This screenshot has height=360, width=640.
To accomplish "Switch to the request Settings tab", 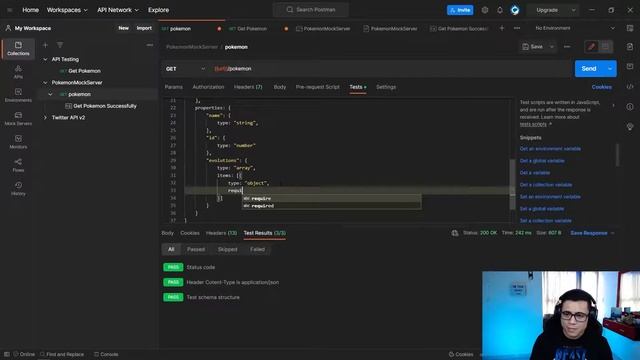I will point(386,87).
